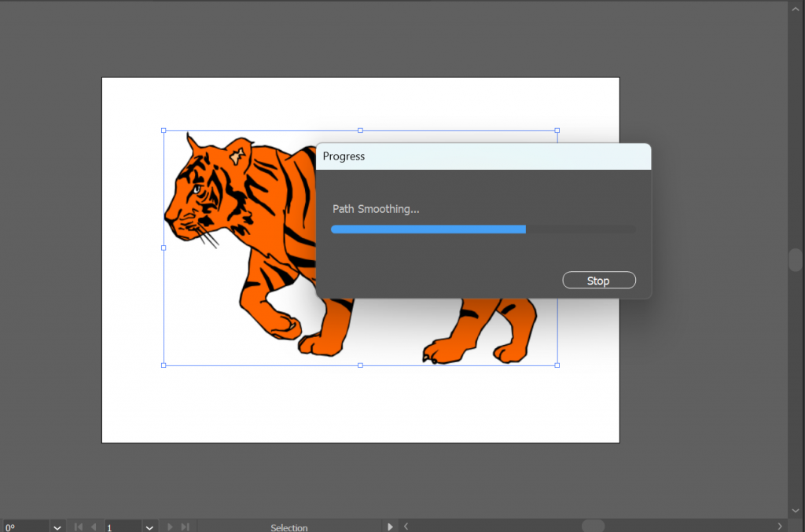Click the left arrow on horizontal scrollbar
This screenshot has width=805, height=532.
pos(406,526)
